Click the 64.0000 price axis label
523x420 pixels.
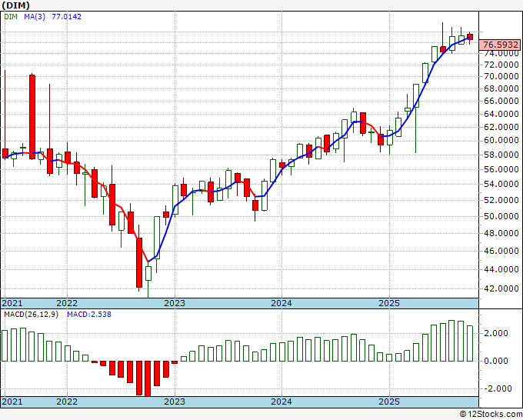pos(501,114)
